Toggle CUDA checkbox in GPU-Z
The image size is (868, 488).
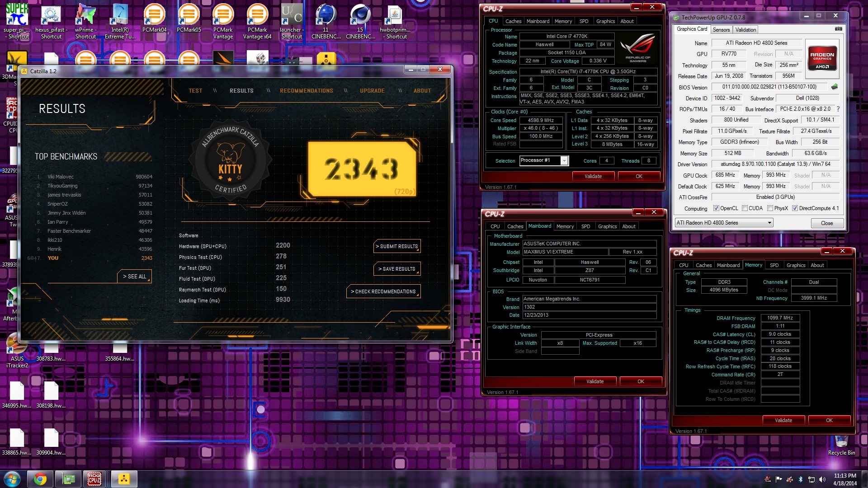(x=745, y=208)
